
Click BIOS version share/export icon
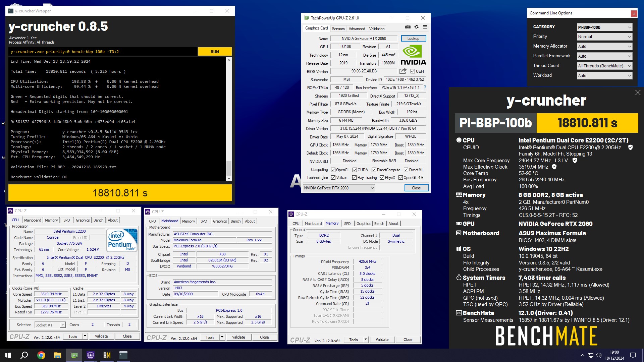403,71
